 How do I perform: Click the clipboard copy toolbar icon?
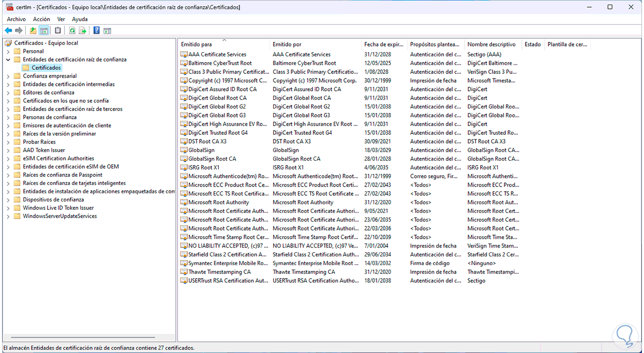point(58,30)
